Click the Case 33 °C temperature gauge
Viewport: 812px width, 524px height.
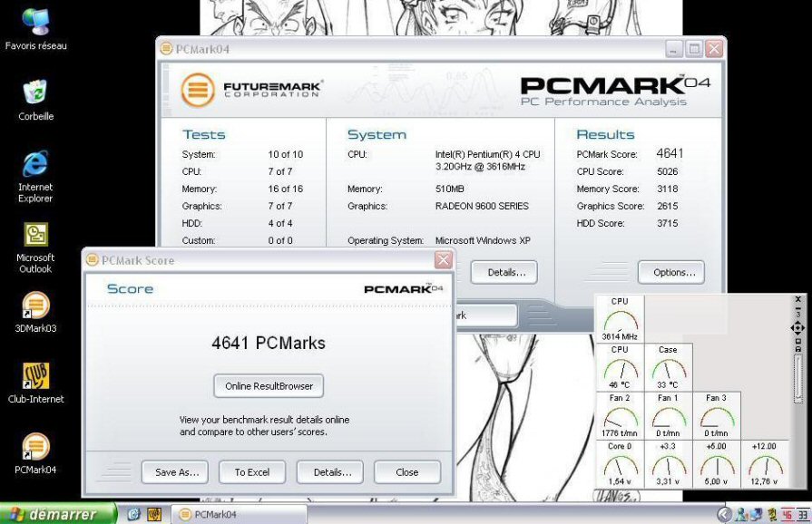(x=668, y=367)
